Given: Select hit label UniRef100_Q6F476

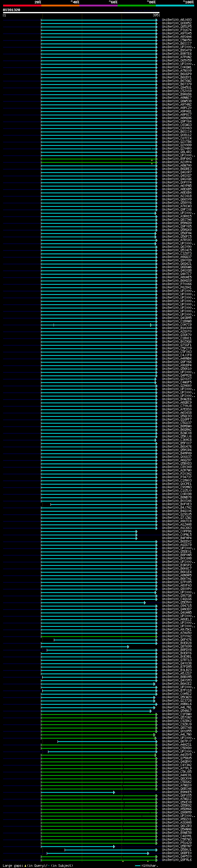Looking at the screenshot, I should 177,640.
